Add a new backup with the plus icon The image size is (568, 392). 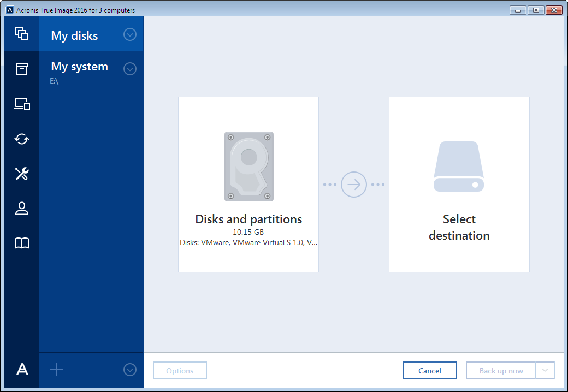pos(57,370)
